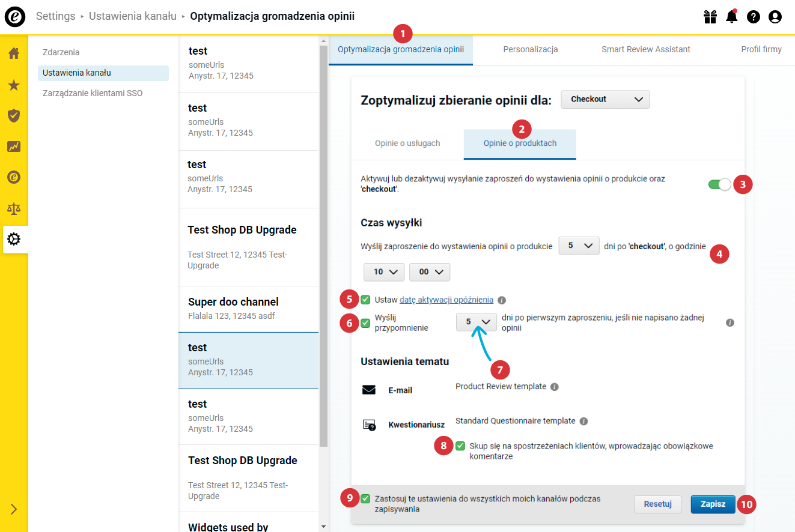Image resolution: width=795 pixels, height=532 pixels.
Task: Open the help question mark icon
Action: [x=754, y=17]
